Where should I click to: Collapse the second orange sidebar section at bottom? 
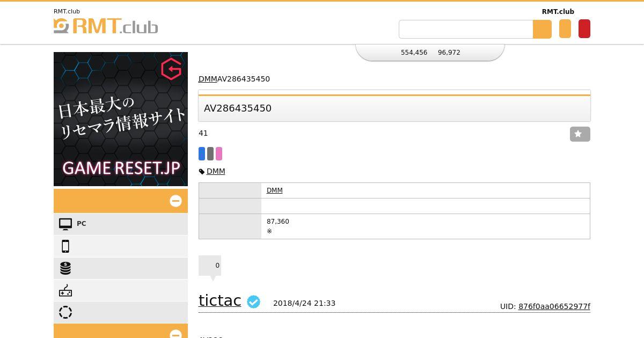[175, 334]
